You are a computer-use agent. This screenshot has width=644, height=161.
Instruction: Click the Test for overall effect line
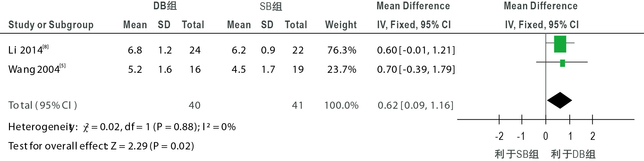tap(101, 146)
